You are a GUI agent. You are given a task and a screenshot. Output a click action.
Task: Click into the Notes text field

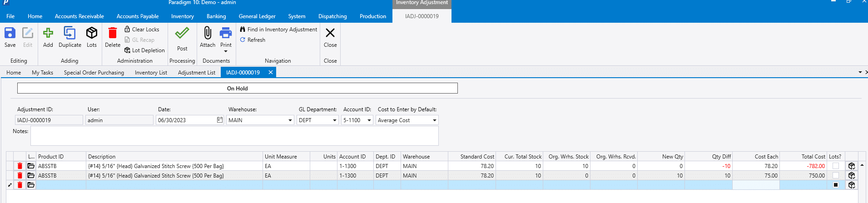(234, 136)
